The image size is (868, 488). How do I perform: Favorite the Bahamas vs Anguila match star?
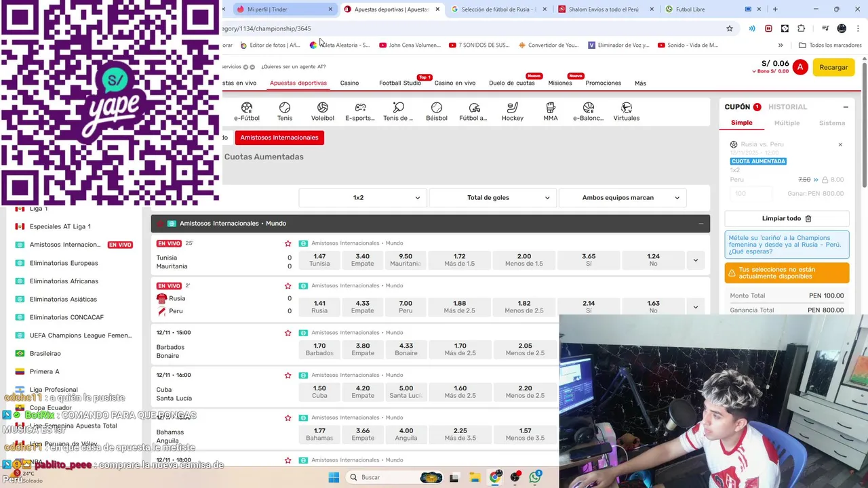pos(288,418)
